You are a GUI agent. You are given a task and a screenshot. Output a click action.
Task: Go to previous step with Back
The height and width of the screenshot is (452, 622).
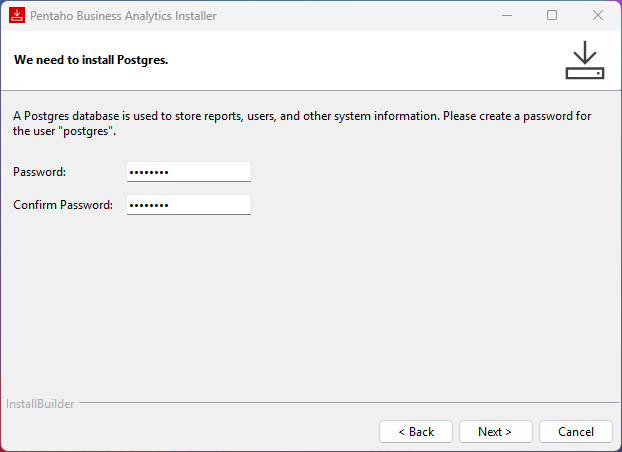point(415,432)
